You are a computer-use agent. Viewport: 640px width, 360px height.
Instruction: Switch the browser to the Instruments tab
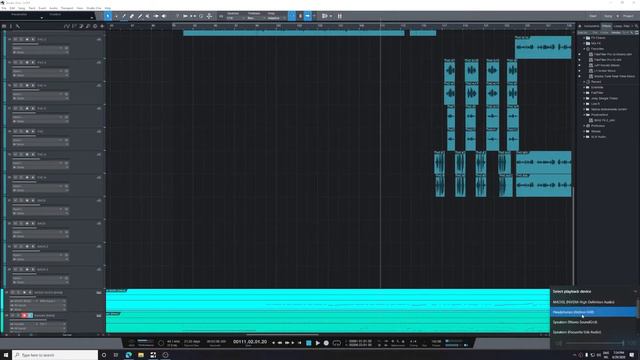[x=591, y=26]
